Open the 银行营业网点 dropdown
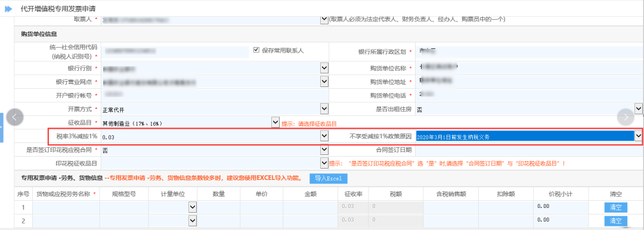644x230 pixels. pyautogui.click(x=324, y=82)
